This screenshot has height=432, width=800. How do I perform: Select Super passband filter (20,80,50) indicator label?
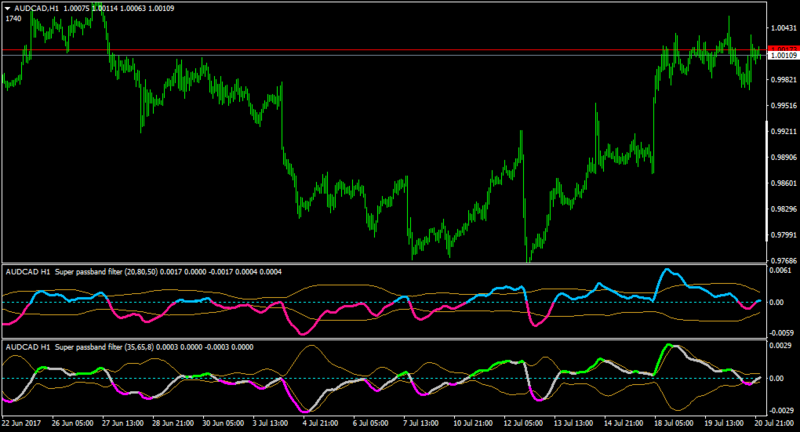tap(106, 272)
